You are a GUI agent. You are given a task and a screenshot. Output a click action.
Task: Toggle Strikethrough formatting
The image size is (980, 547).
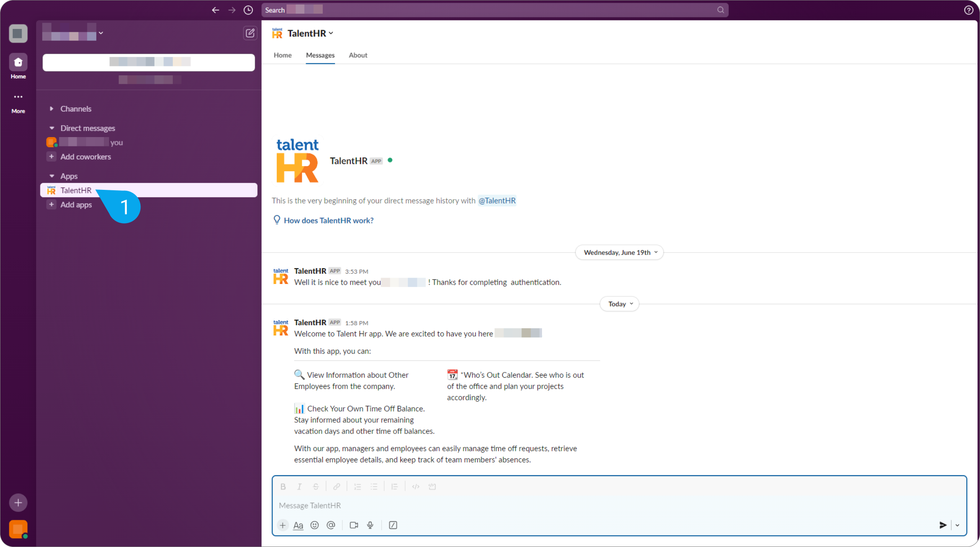coord(316,487)
